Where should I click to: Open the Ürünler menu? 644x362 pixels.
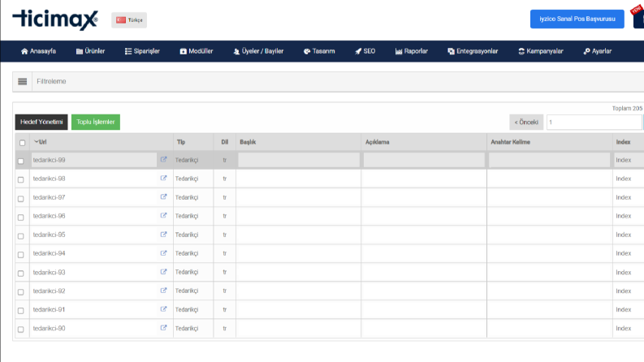tap(90, 51)
